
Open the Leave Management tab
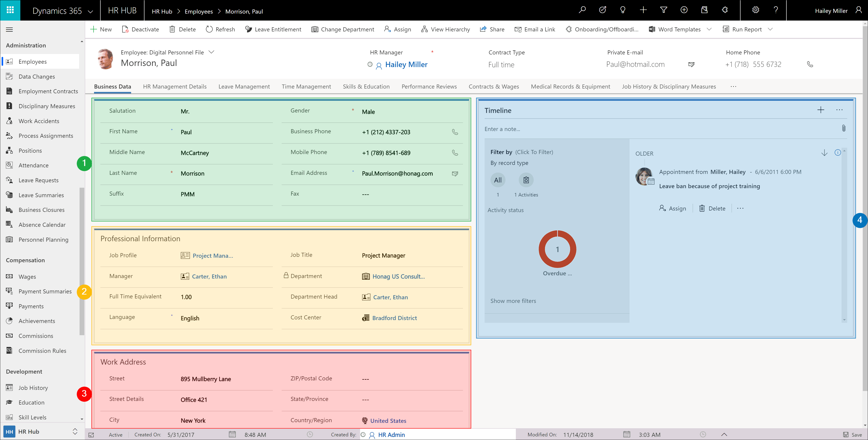coord(244,87)
